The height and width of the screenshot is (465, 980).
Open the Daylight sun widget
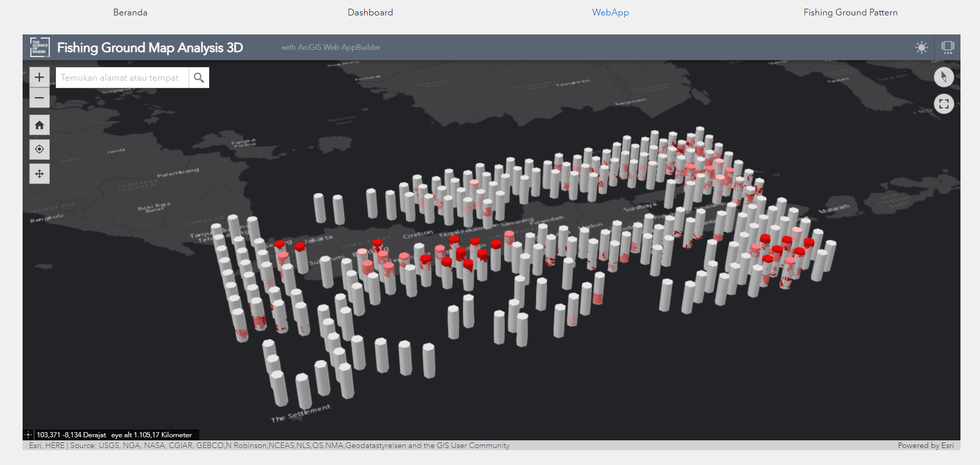pyautogui.click(x=921, y=47)
